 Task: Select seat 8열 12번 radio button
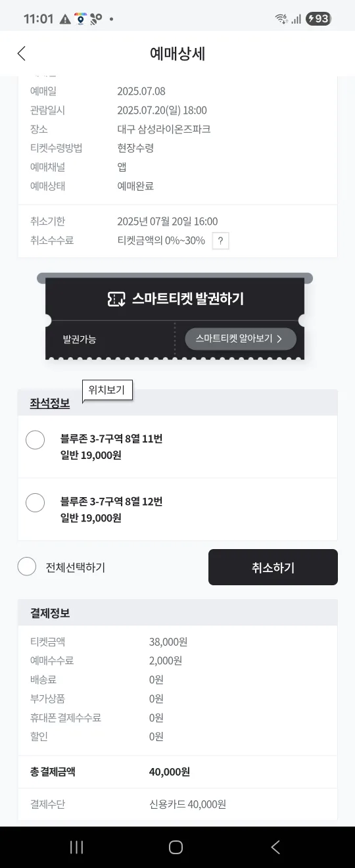click(x=35, y=502)
